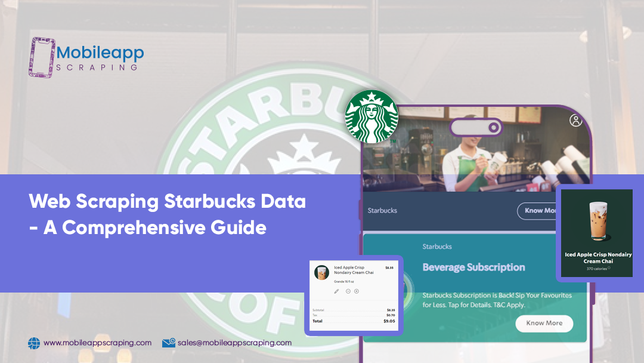Screen dimensions: 644x363
Task: Click the round Starbucks siren logo
Action: pos(371,116)
